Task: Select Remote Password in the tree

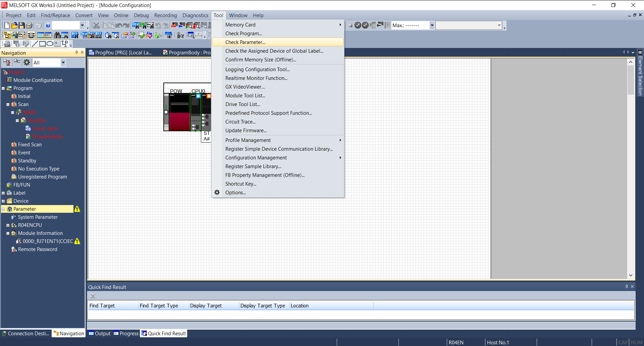Action: 38,249
